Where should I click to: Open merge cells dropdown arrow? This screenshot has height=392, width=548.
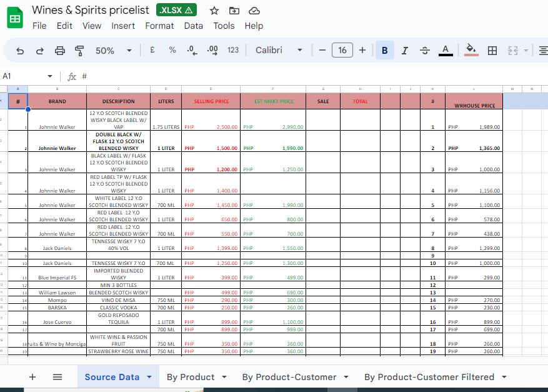coord(526,51)
